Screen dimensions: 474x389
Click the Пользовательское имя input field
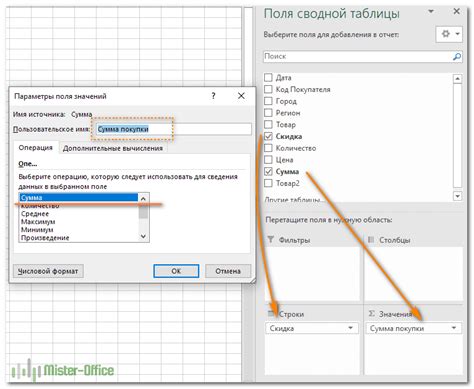click(173, 129)
